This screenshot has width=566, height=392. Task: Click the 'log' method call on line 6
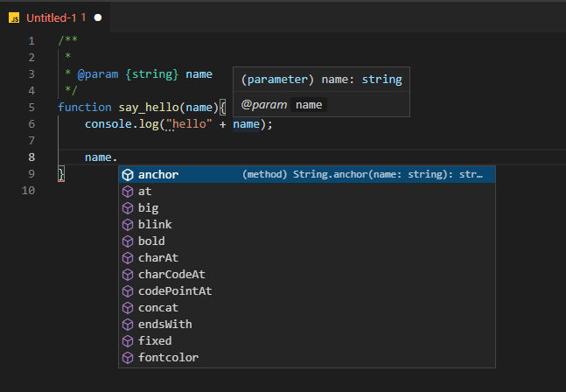[x=149, y=123]
